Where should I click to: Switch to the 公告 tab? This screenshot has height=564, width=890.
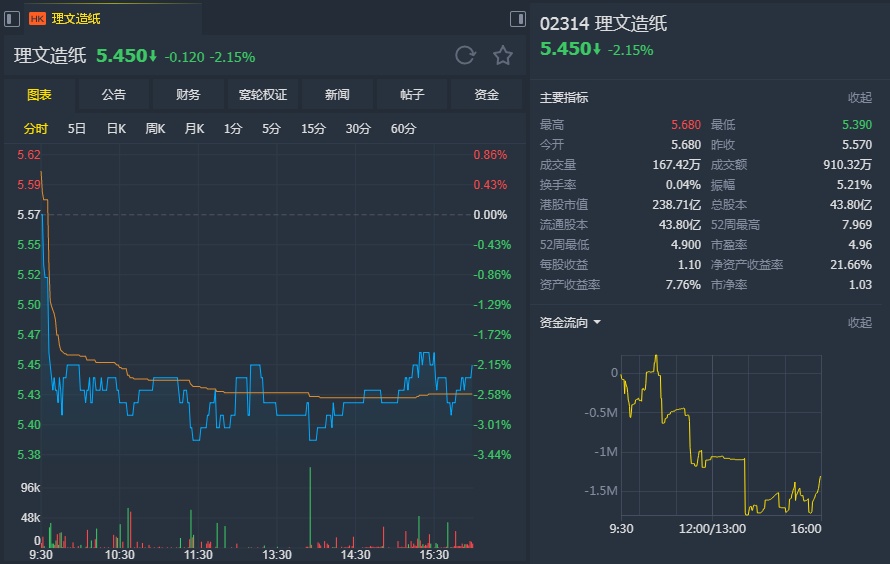pyautogui.click(x=114, y=95)
